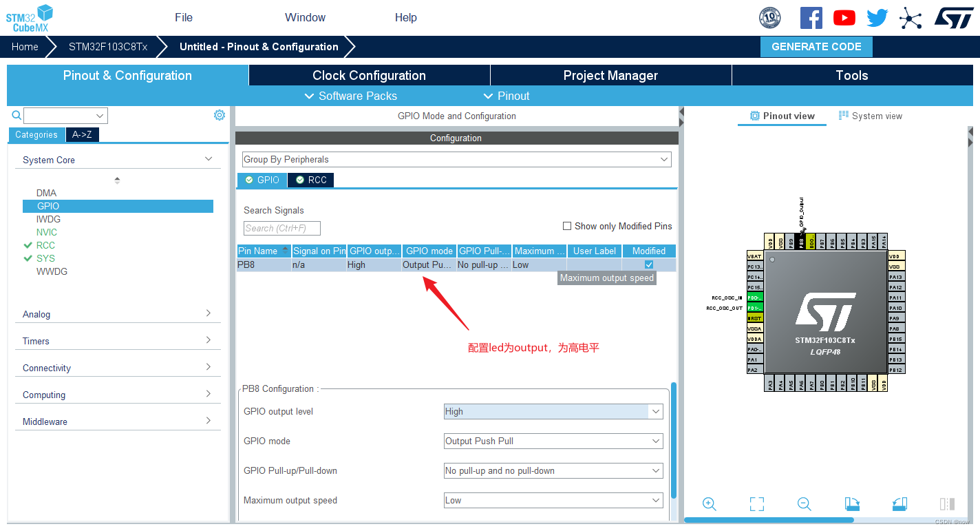980x531 pixels.
Task: Switch to System view
Action: click(871, 116)
